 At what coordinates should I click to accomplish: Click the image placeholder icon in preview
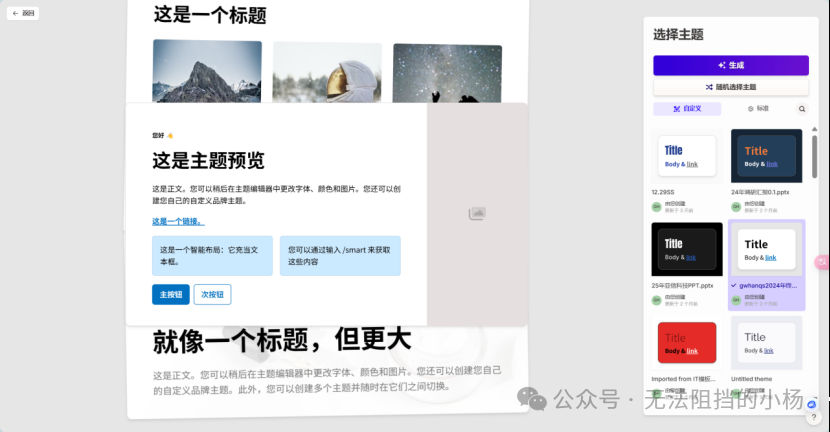coord(477,213)
